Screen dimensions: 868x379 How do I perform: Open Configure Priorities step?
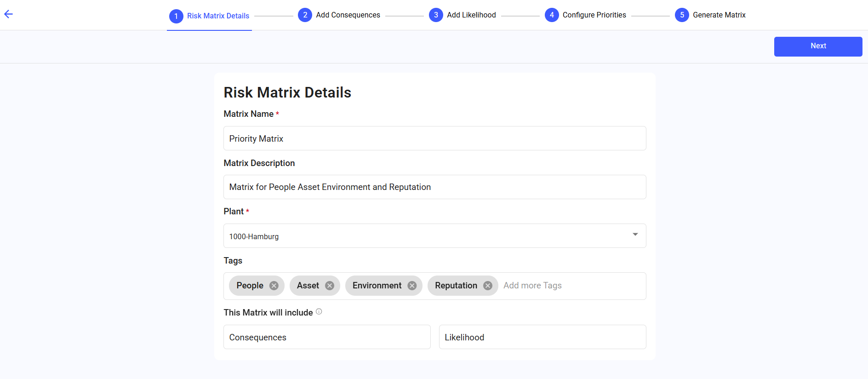coord(594,15)
